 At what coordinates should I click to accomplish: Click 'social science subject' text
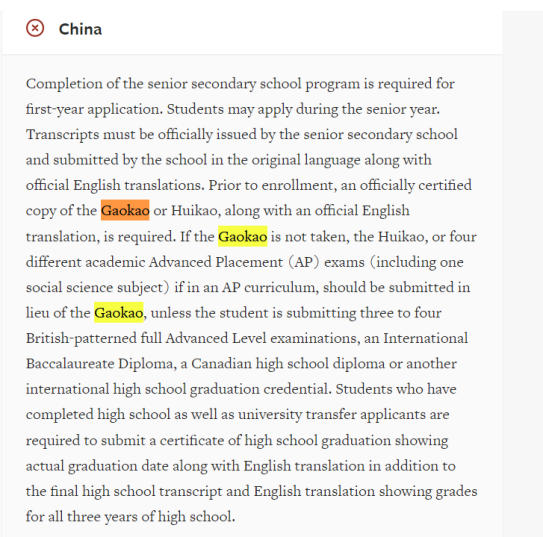(95, 287)
